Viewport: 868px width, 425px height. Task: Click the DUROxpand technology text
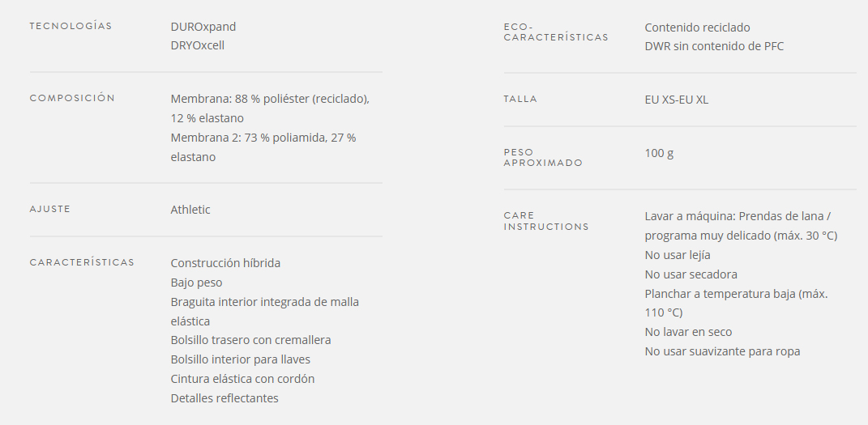pos(203,27)
